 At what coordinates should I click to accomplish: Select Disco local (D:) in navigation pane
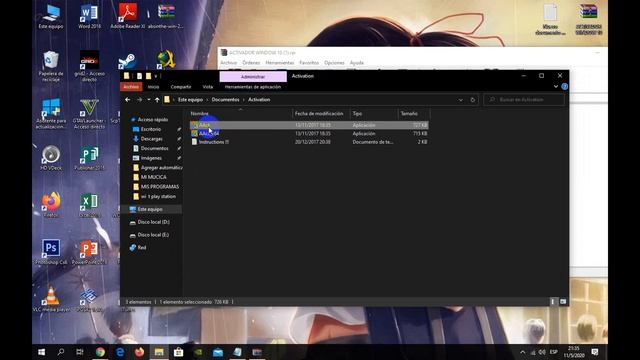coord(153,222)
